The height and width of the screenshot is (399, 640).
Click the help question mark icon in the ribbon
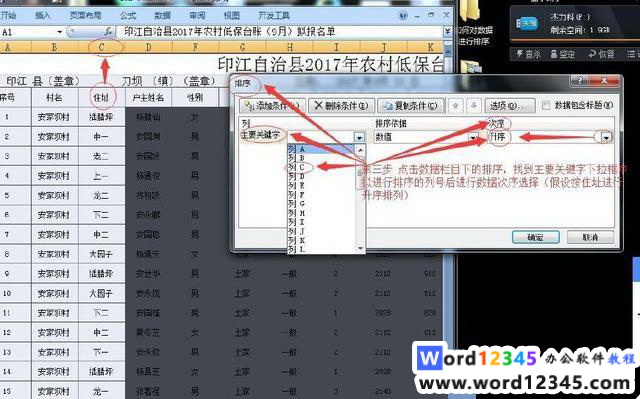403,16
